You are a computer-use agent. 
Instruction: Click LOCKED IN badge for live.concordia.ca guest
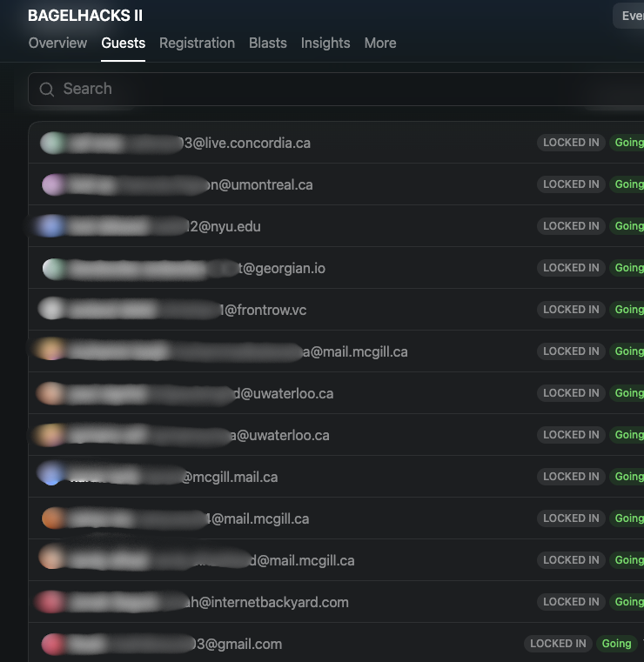571,143
